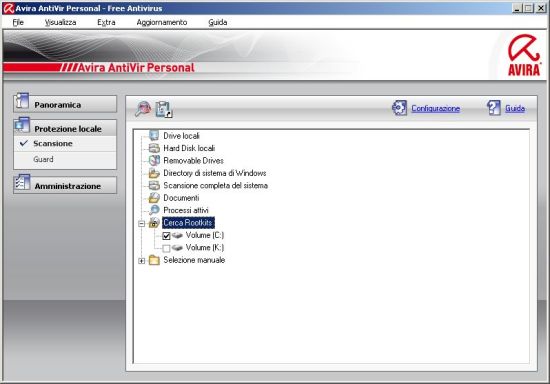Open the Amministrazione section

point(65,186)
